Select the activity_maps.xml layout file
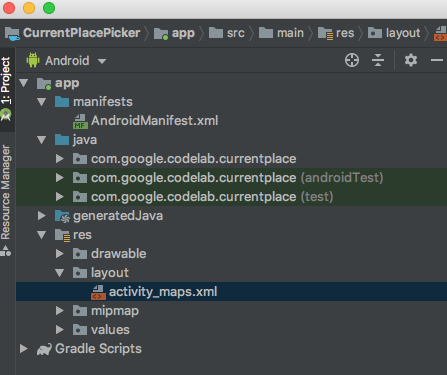 (163, 292)
